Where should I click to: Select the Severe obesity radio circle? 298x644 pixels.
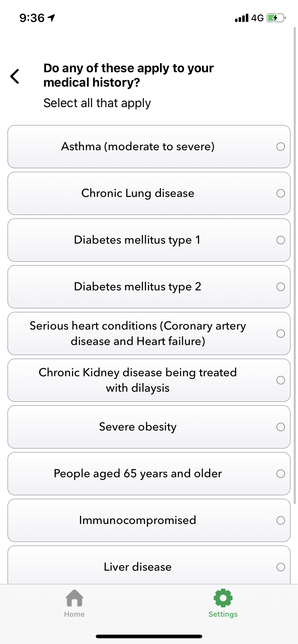(281, 427)
